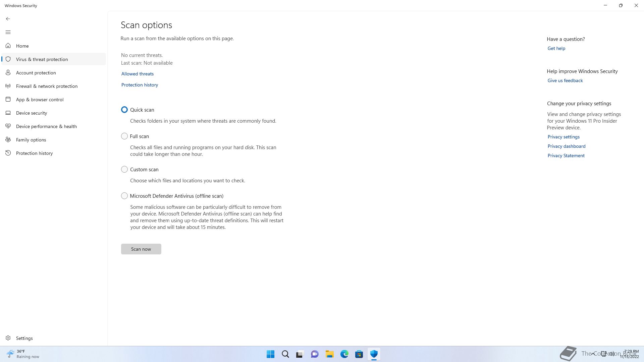This screenshot has height=362, width=644.
Task: Click the Get help link
Action: coord(556,48)
